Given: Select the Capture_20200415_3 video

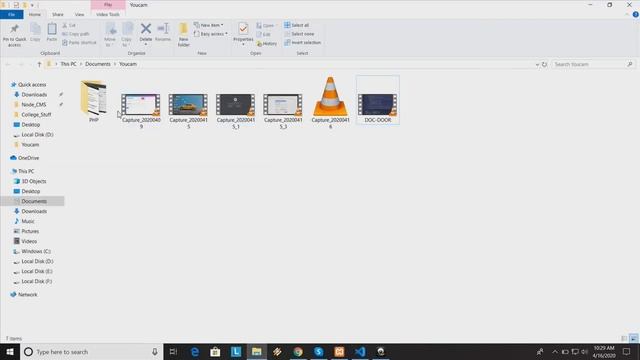Looking at the screenshot, I should pyautogui.click(x=283, y=110).
